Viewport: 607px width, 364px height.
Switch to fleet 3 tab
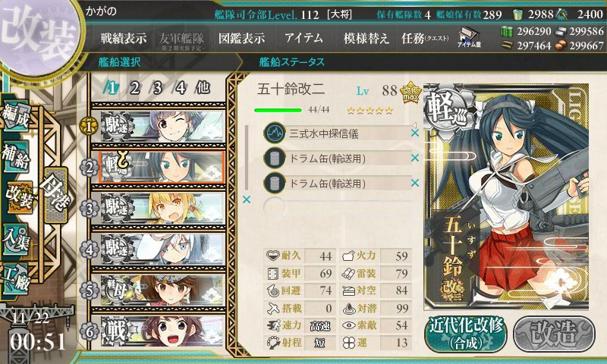tap(157, 88)
